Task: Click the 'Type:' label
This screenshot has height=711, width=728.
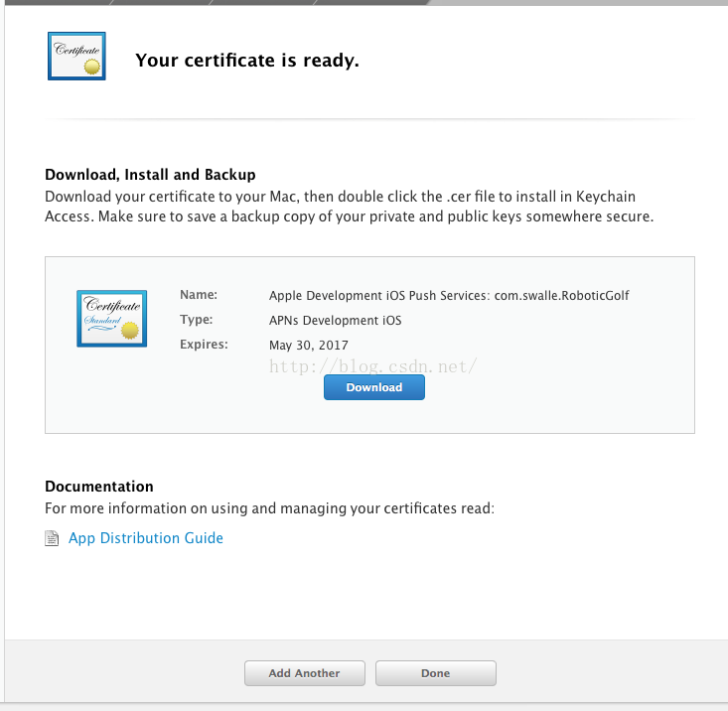Action: click(x=196, y=320)
